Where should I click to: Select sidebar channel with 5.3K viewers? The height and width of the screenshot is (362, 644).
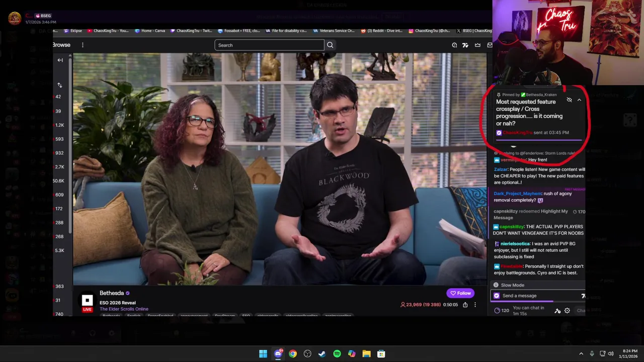tap(59, 250)
